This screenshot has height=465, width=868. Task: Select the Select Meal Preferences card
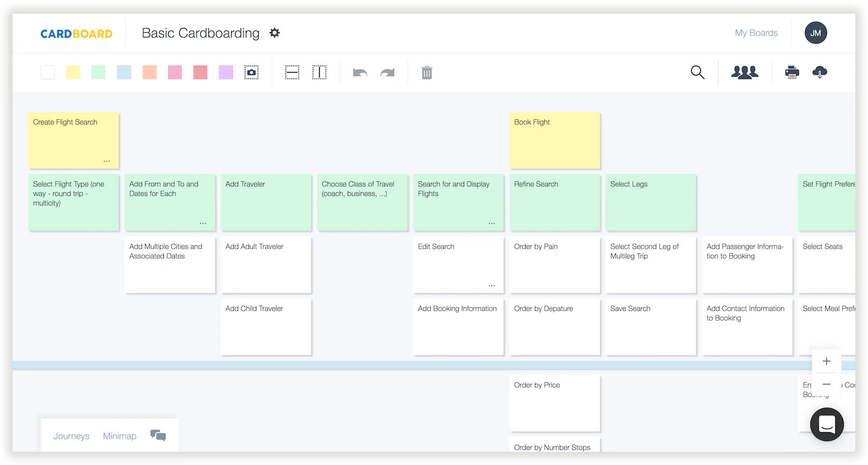coord(827,327)
